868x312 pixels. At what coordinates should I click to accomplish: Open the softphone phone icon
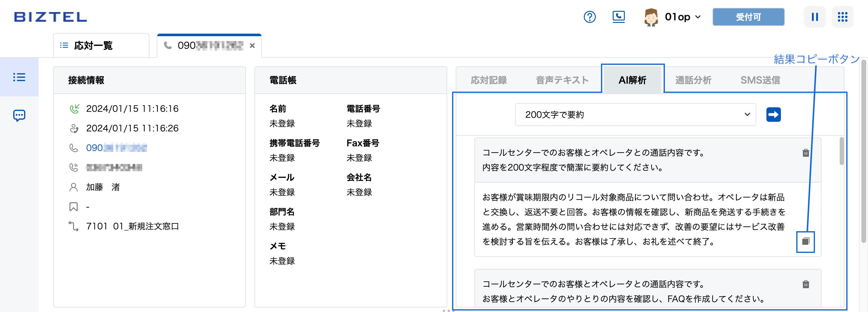pyautogui.click(x=619, y=17)
